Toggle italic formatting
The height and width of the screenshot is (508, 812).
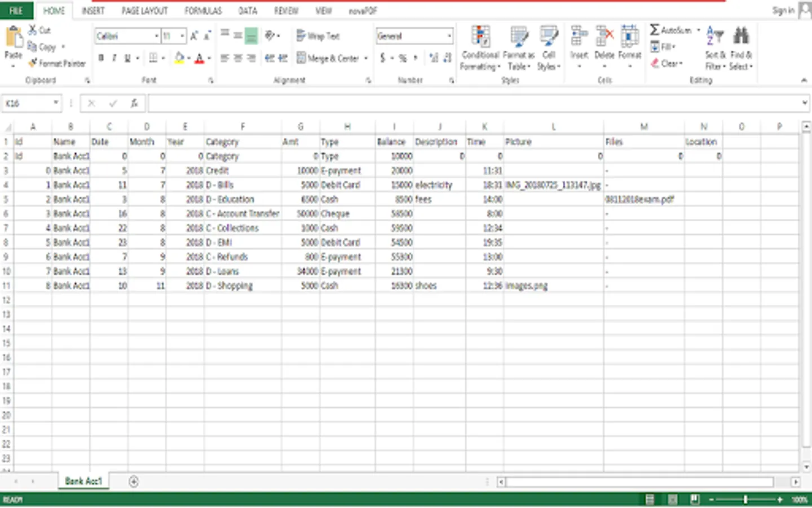(x=114, y=58)
